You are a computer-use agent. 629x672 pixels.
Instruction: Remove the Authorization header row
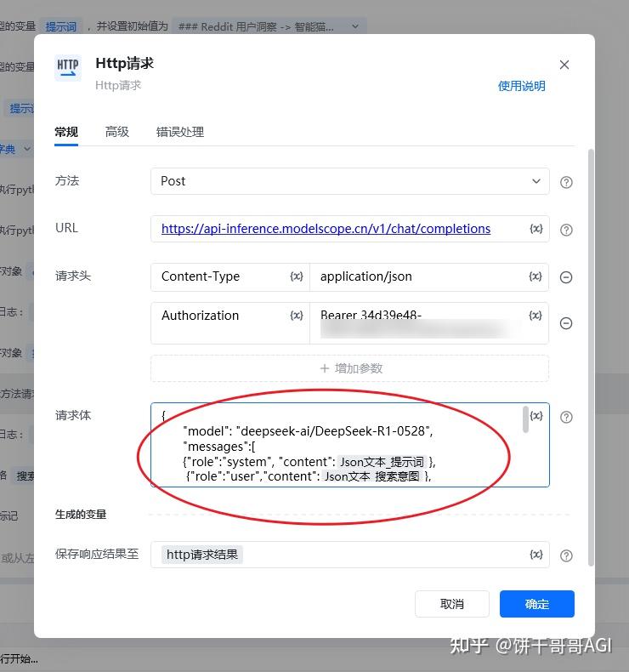point(566,323)
